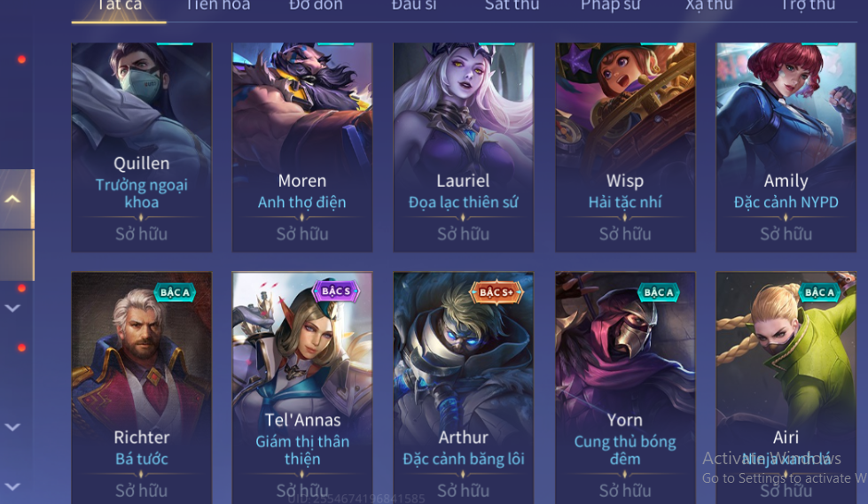Image resolution: width=868 pixels, height=504 pixels.
Task: Open the Trợ thủ tab
Action: coord(808,5)
